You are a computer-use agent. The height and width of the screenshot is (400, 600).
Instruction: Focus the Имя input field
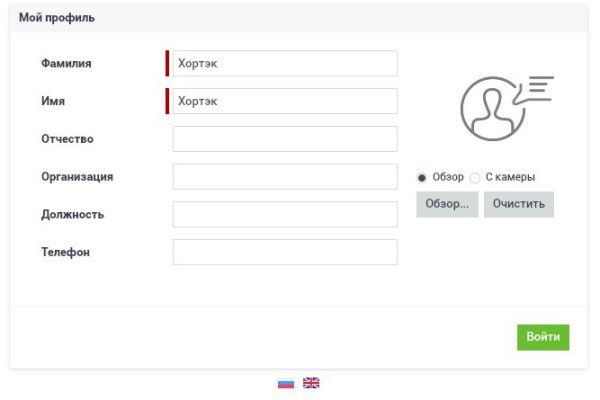coord(285,101)
